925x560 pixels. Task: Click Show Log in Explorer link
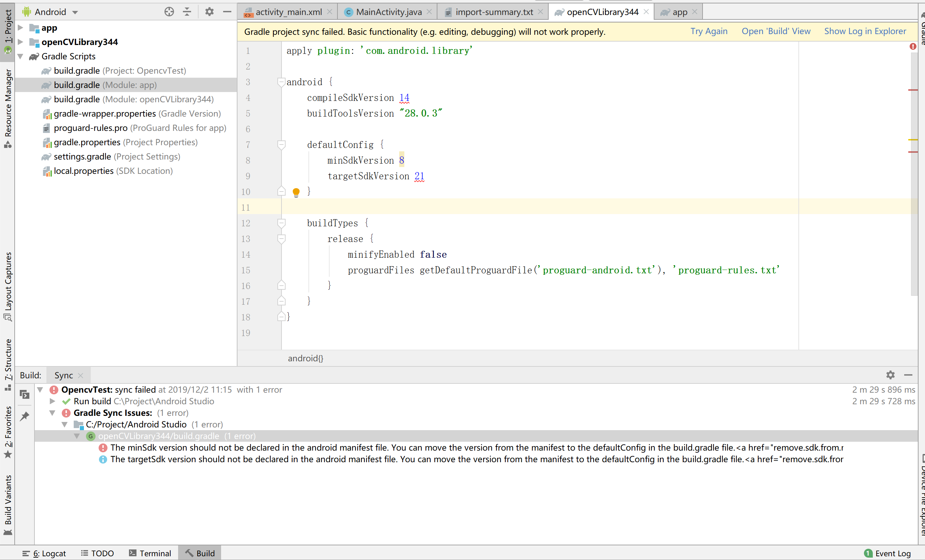click(865, 31)
